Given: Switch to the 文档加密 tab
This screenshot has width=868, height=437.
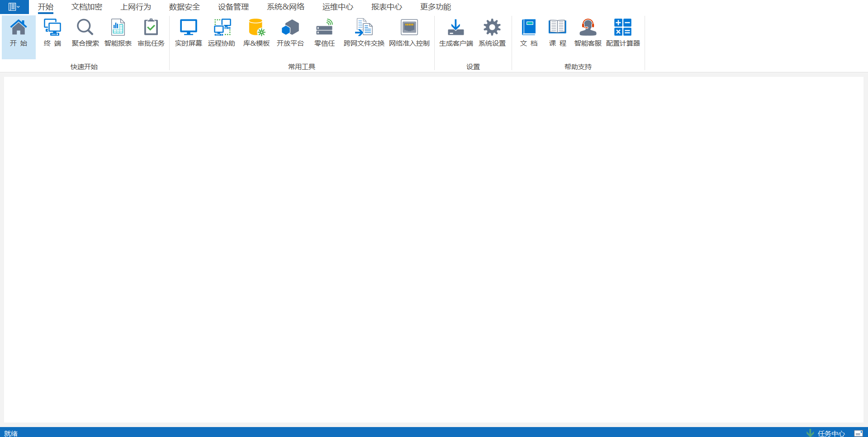Looking at the screenshot, I should pyautogui.click(x=87, y=7).
